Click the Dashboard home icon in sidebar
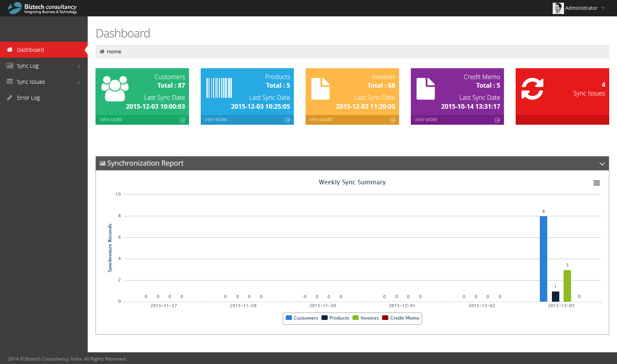617x364 pixels. pos(10,50)
